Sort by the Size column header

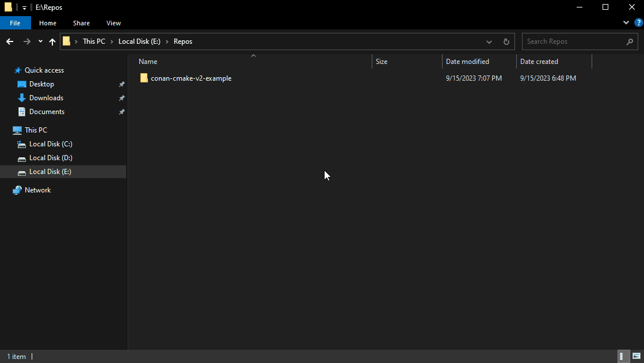pyautogui.click(x=382, y=62)
